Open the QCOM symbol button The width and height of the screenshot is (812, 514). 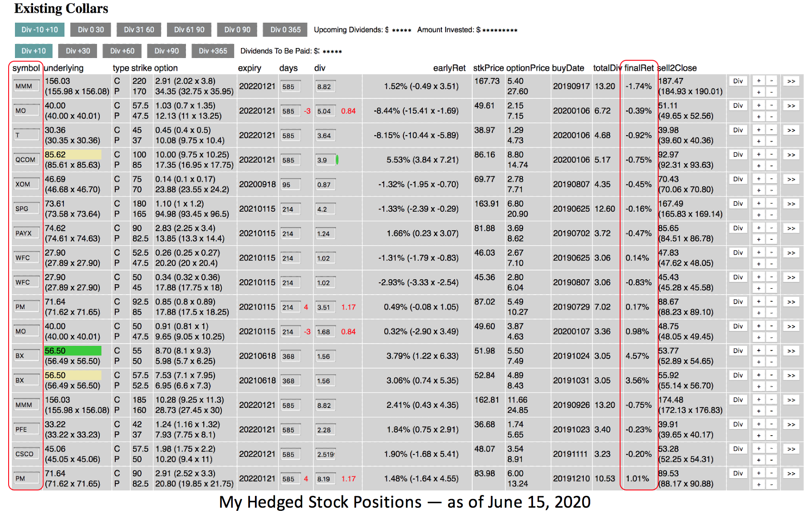tap(26, 160)
